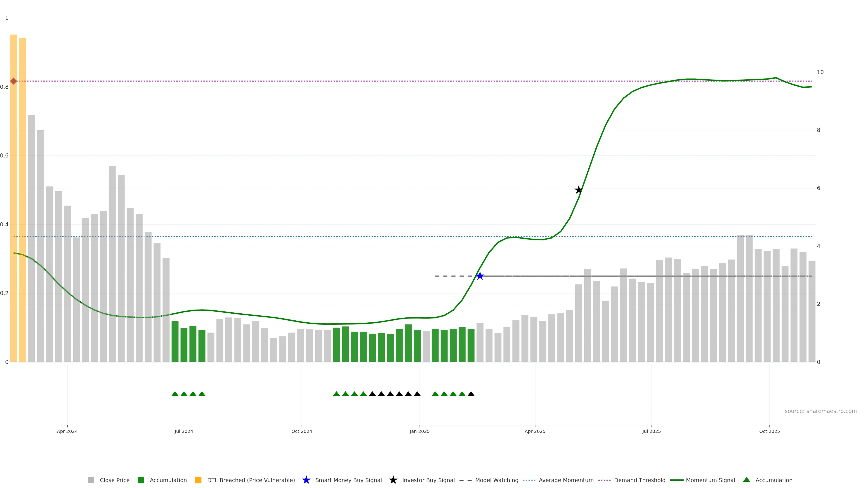Click the blue star icon in legend
This screenshot has width=868, height=488.
pyautogui.click(x=306, y=480)
